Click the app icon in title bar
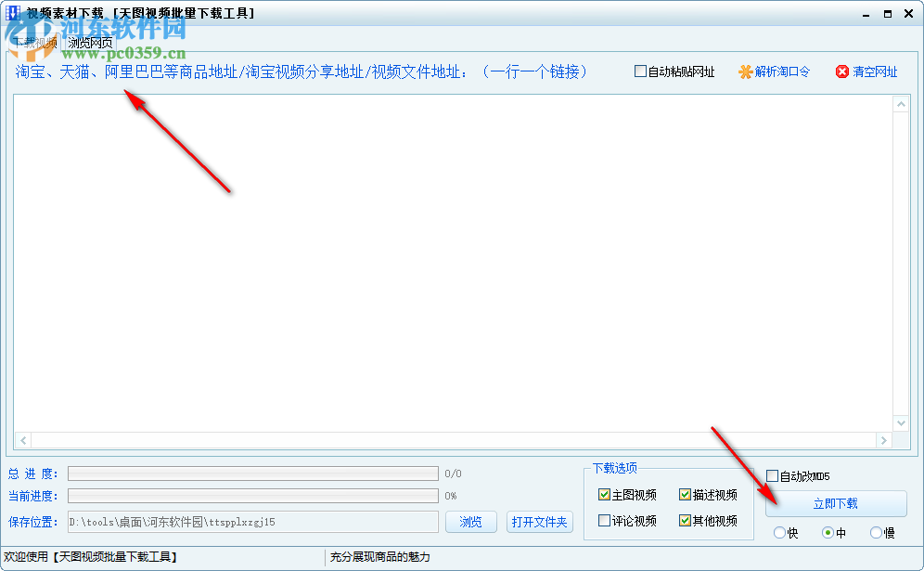This screenshot has width=924, height=571. 12,13
